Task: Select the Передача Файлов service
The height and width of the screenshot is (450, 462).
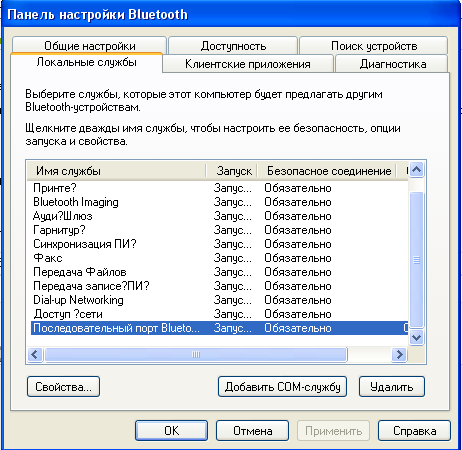Action: [x=80, y=272]
